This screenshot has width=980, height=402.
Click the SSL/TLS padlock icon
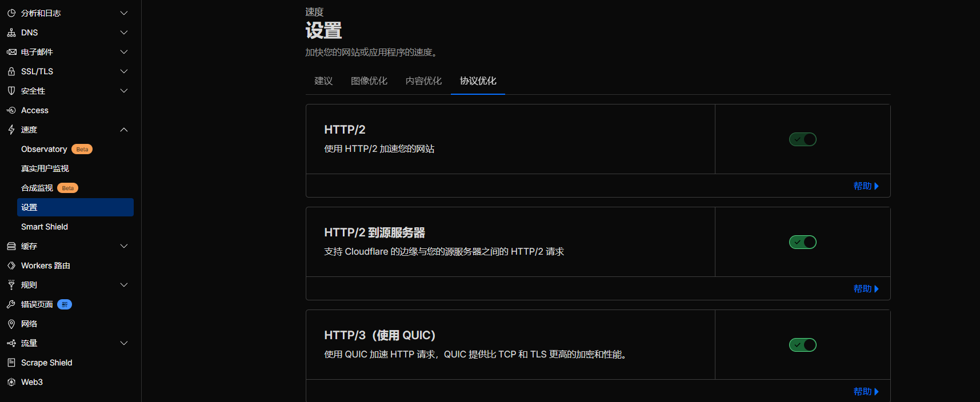[11, 71]
